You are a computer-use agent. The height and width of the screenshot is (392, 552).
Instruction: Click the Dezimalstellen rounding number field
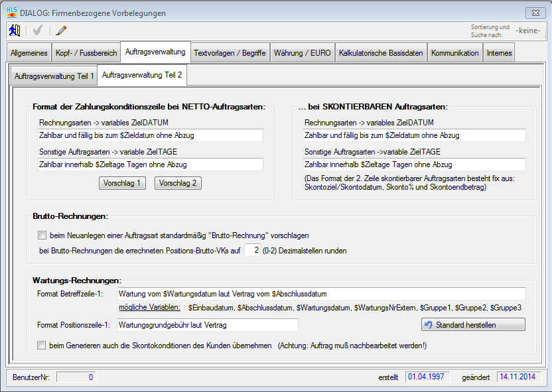click(252, 250)
